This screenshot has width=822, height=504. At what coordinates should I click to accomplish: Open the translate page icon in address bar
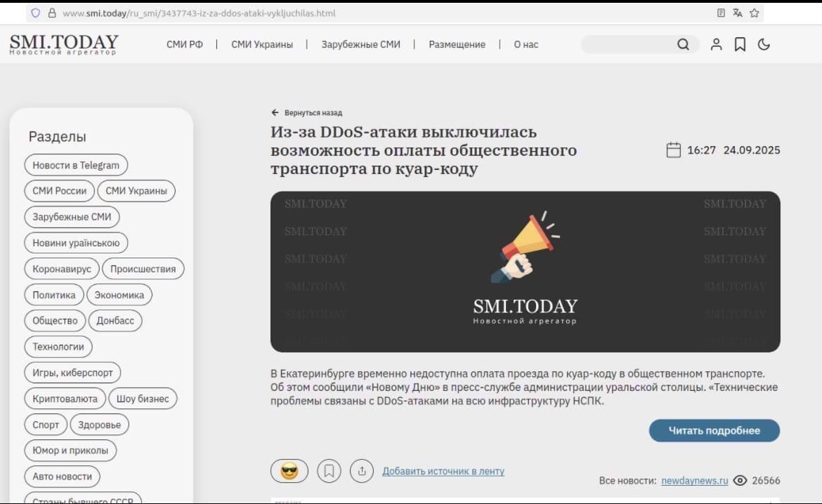[737, 12]
